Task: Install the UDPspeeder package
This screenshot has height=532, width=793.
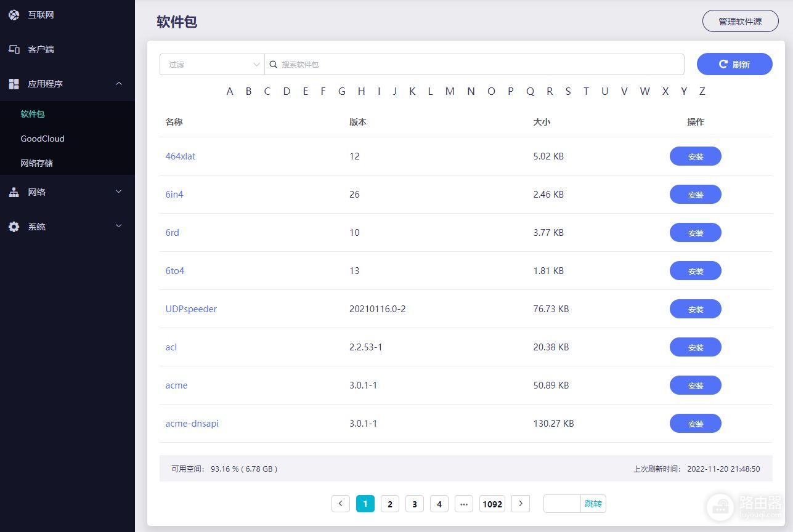Action: tap(695, 309)
